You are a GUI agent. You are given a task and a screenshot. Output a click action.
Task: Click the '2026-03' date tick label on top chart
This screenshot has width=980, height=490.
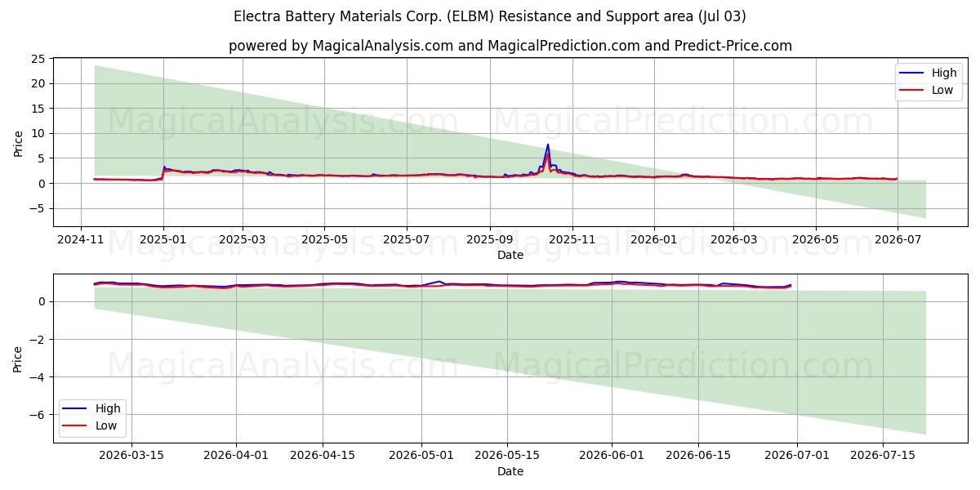point(733,238)
